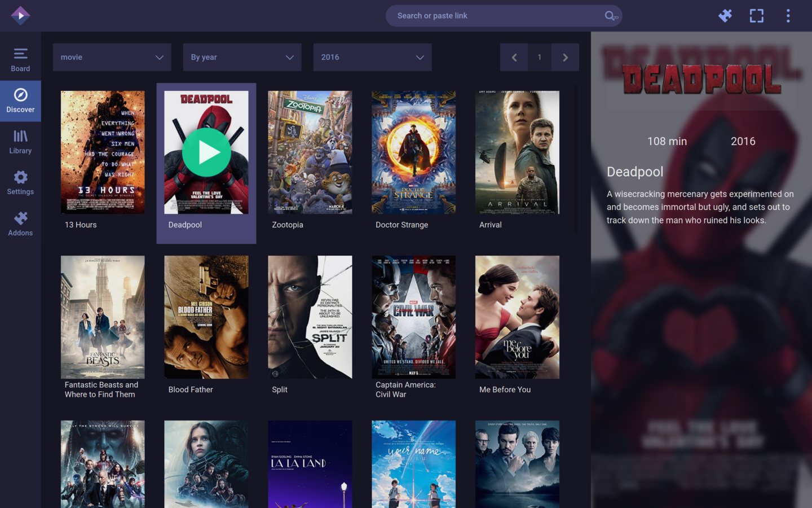This screenshot has width=812, height=508.
Task: Click the Stremio logo icon
Action: pos(20,15)
